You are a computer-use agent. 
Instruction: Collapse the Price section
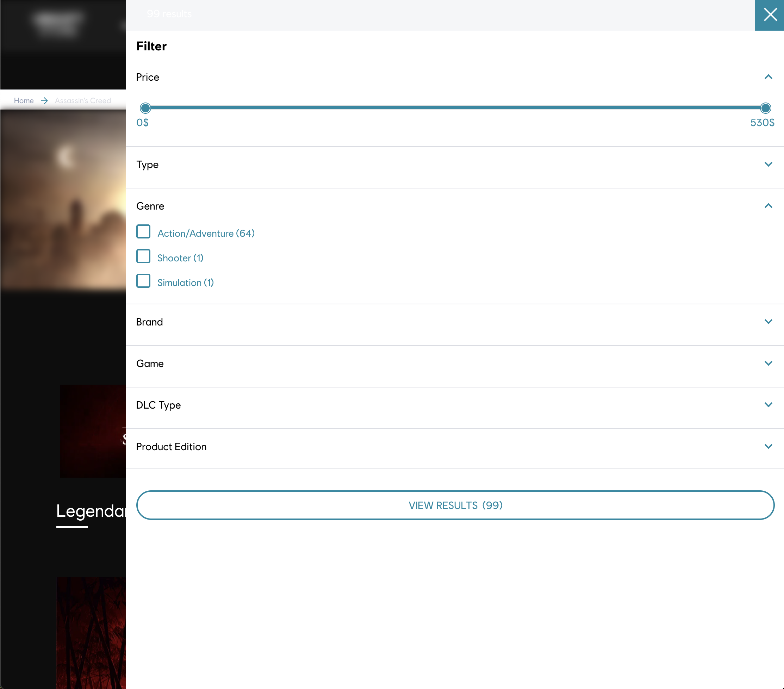769,77
